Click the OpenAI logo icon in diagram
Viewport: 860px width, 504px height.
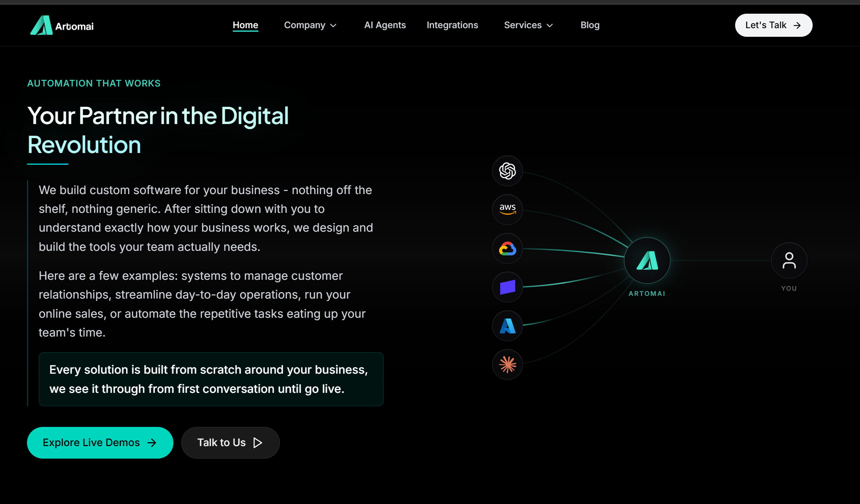click(x=507, y=171)
